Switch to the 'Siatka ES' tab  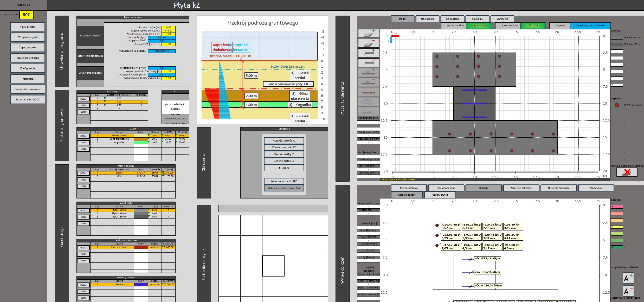(x=477, y=19)
